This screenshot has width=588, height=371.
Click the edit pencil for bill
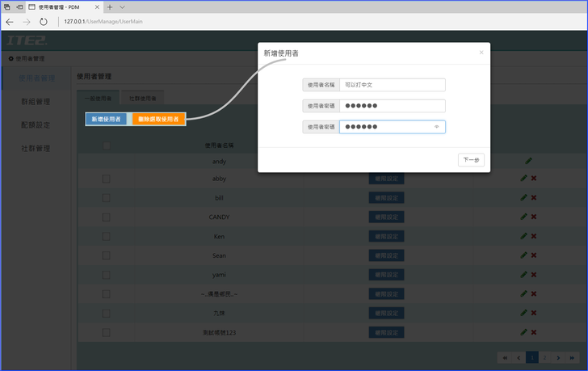tap(524, 197)
